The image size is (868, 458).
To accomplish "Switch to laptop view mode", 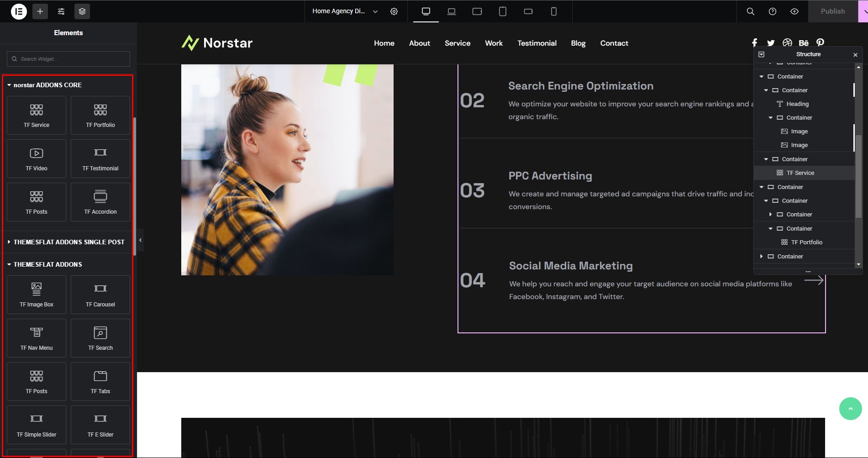I will point(452,11).
